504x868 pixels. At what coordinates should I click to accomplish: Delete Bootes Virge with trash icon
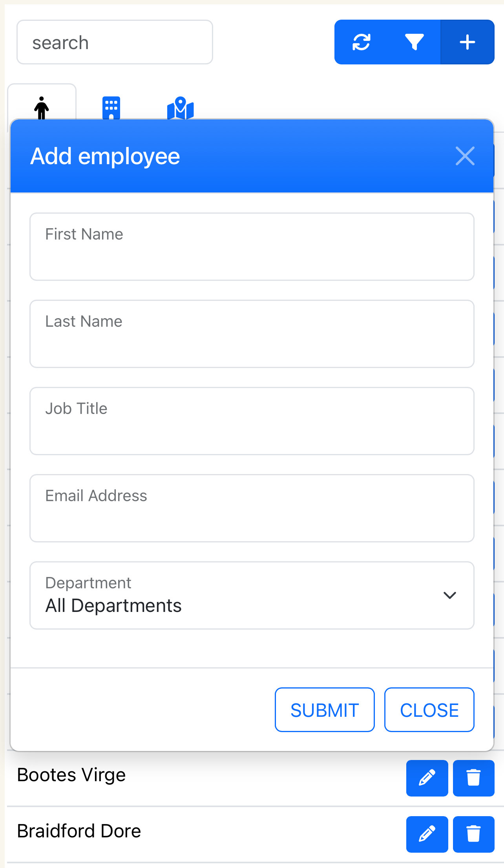point(473,778)
